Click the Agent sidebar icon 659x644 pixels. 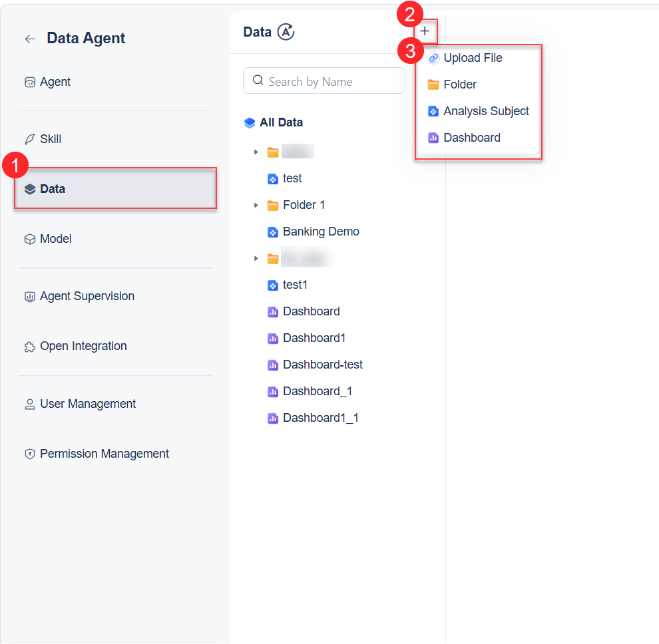pyautogui.click(x=30, y=82)
